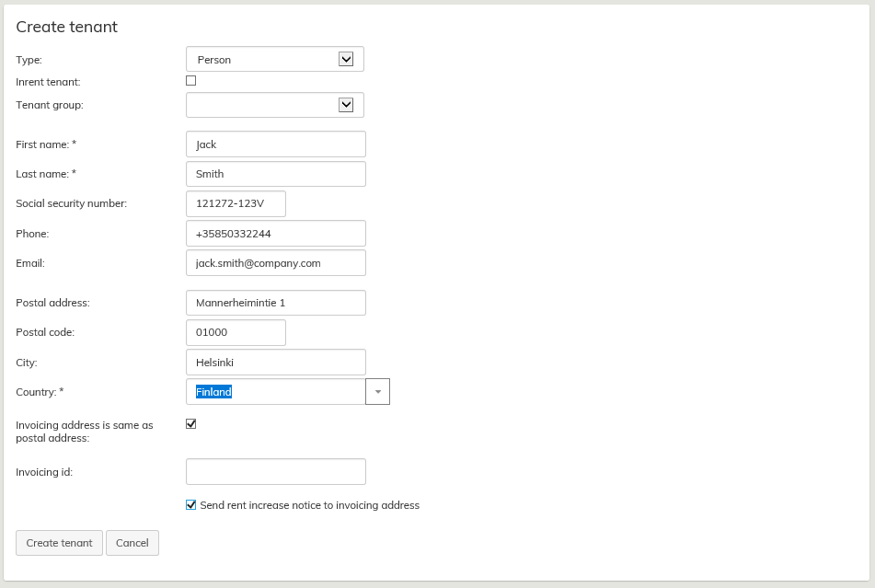This screenshot has height=588, width=875.
Task: Click the Country text field showing Finland
Action: (x=276, y=392)
